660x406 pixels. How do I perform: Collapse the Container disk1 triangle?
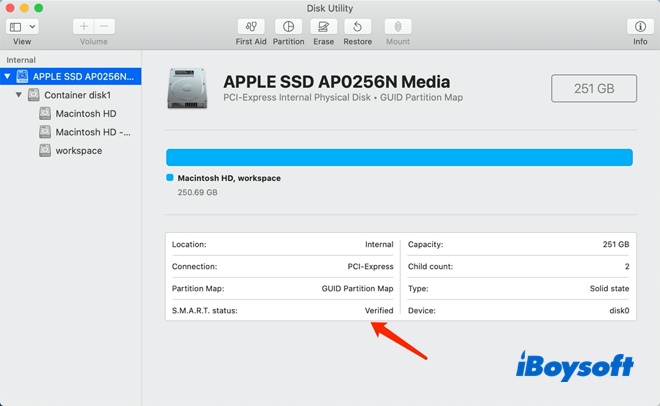(20, 95)
